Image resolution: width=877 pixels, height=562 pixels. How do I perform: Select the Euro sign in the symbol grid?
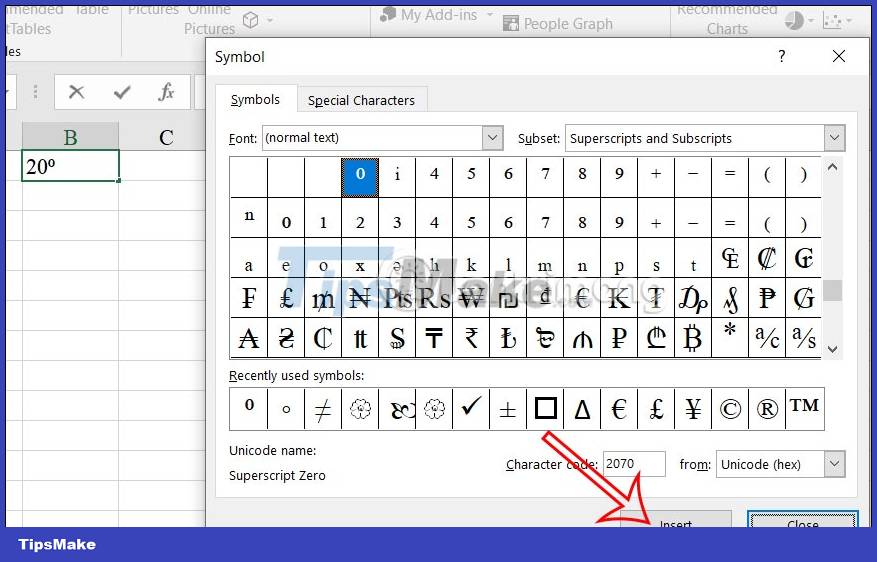[x=582, y=299]
